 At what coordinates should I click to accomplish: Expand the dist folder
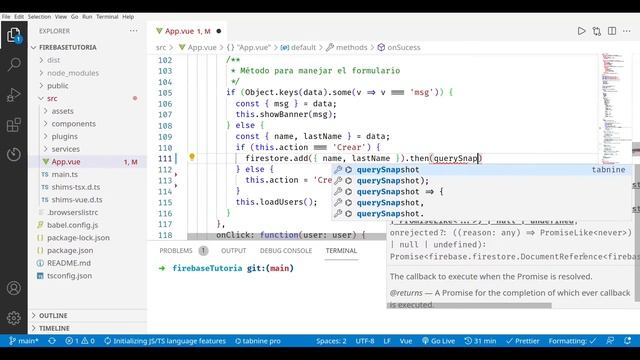click(x=88, y=60)
